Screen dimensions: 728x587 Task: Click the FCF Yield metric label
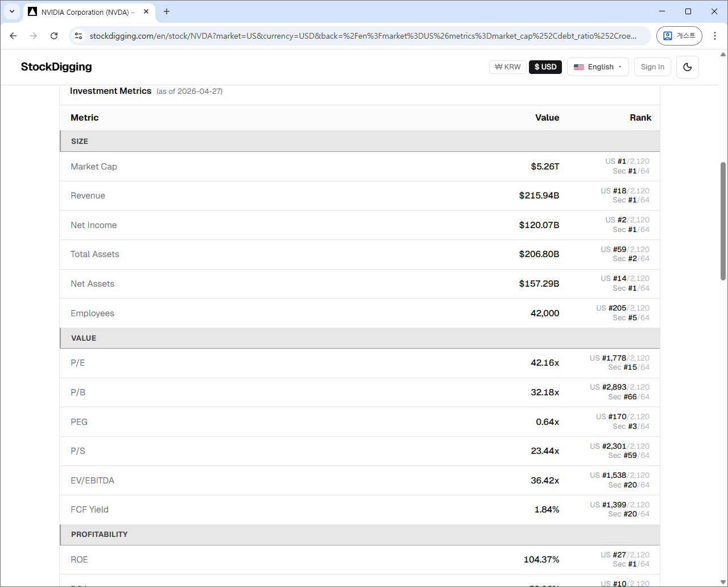coord(89,510)
